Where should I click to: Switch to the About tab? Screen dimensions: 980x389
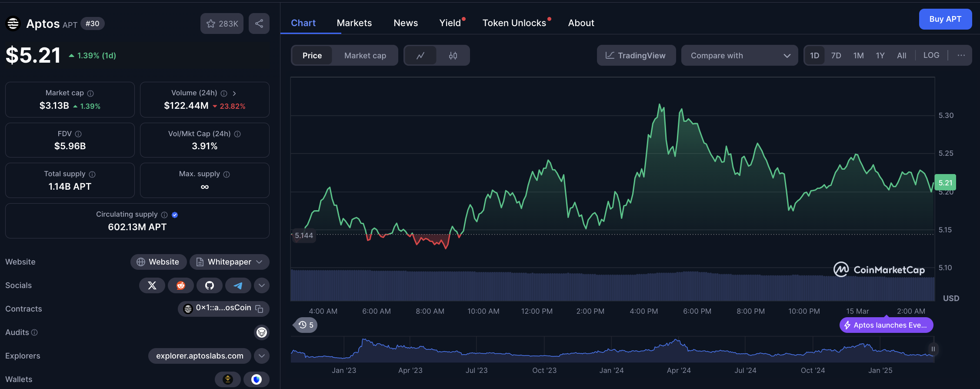pos(581,23)
